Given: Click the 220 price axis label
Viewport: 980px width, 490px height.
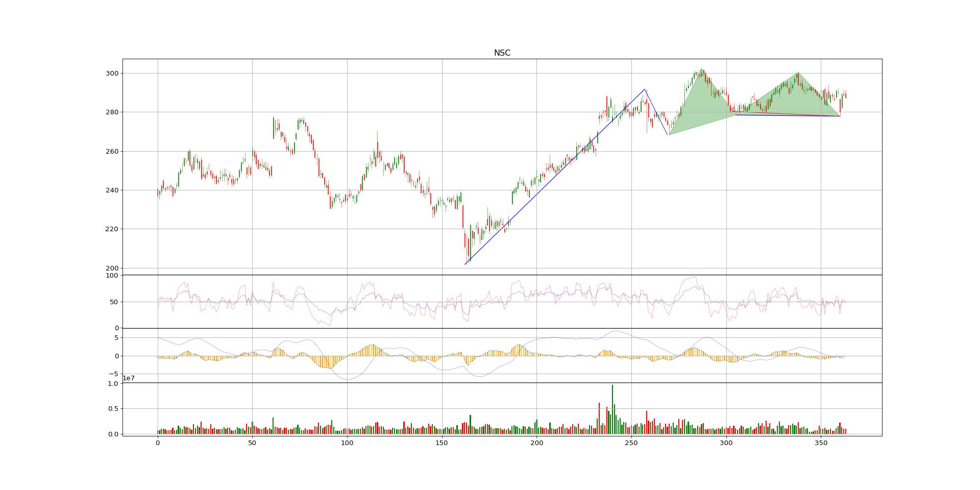Looking at the screenshot, I should point(111,229).
